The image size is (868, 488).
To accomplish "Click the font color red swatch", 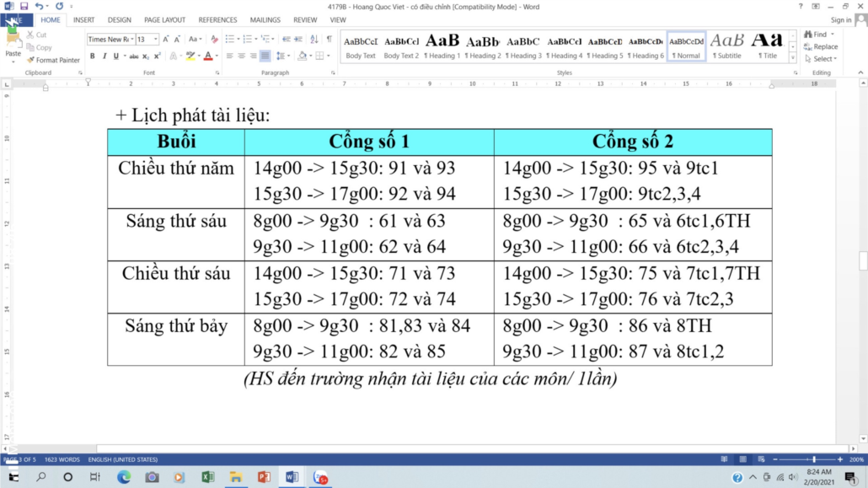I will pyautogui.click(x=208, y=56).
